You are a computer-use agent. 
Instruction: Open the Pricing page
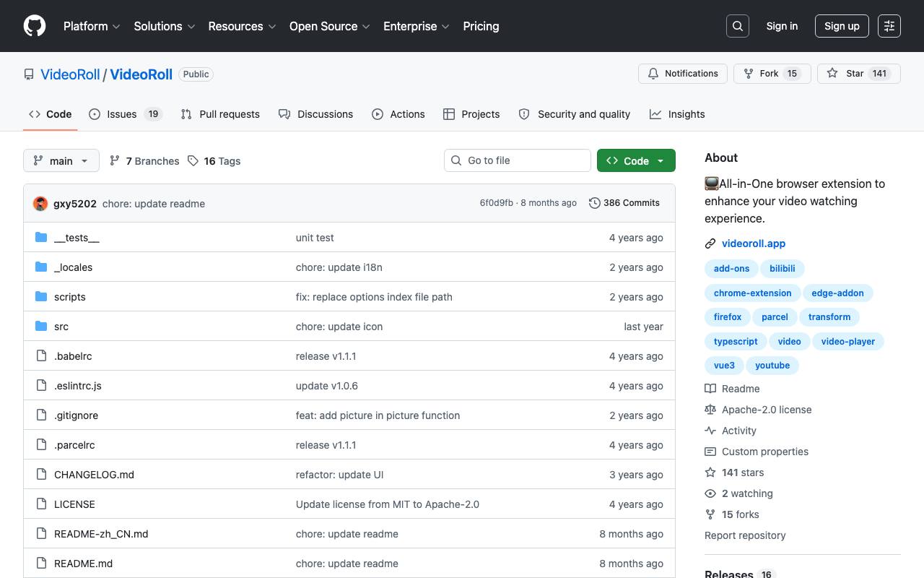[x=481, y=26]
